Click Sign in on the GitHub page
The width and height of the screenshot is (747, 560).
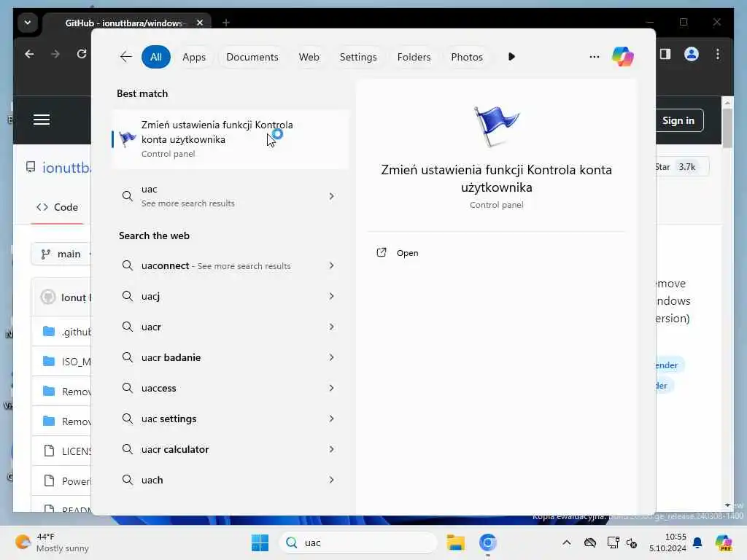pos(678,120)
